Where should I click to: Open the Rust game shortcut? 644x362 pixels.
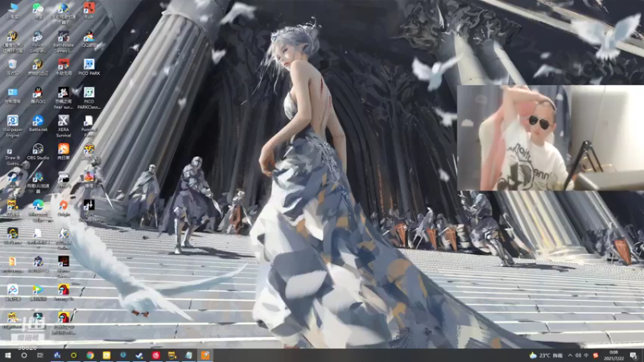coord(89,10)
